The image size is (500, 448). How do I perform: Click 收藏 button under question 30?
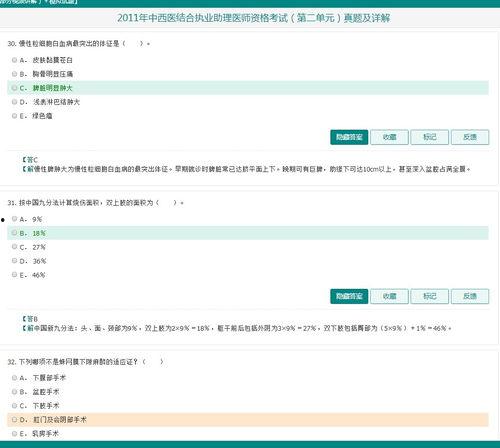[389, 137]
